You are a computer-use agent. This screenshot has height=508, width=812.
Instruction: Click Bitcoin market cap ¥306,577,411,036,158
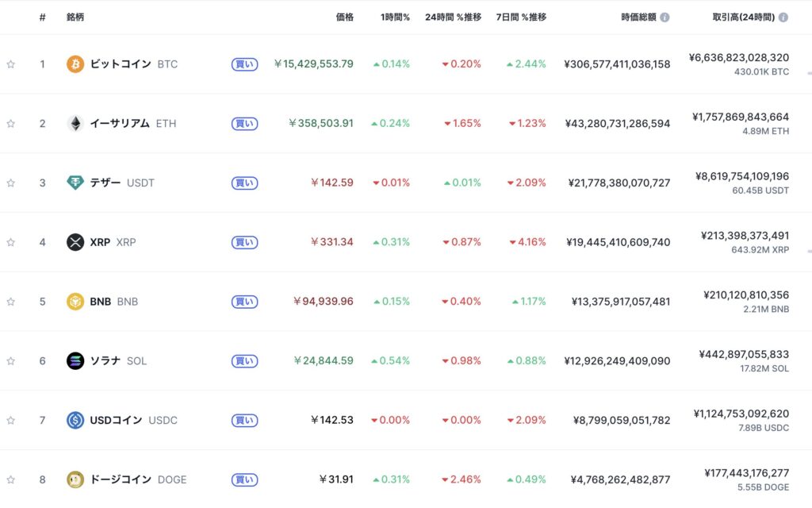tap(617, 64)
